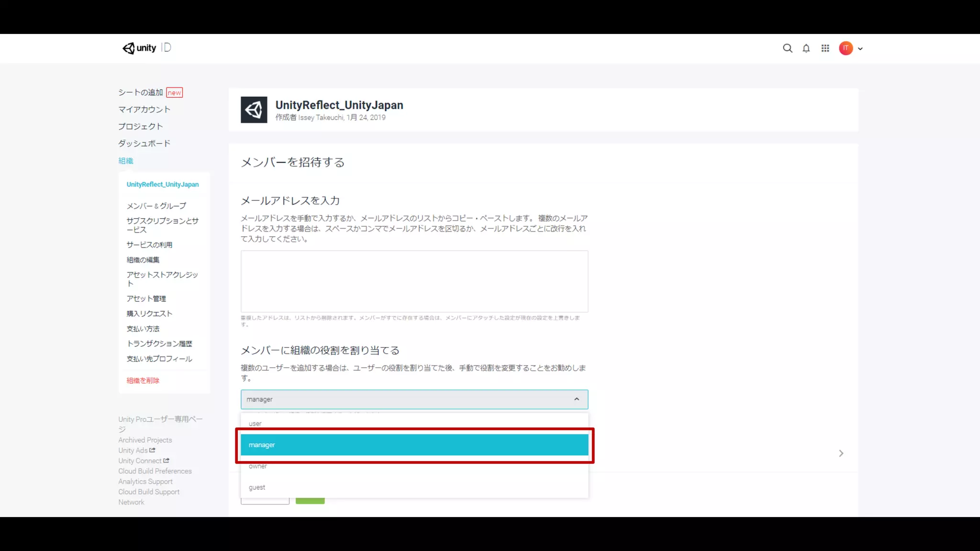Click the IT user avatar

click(x=846, y=48)
